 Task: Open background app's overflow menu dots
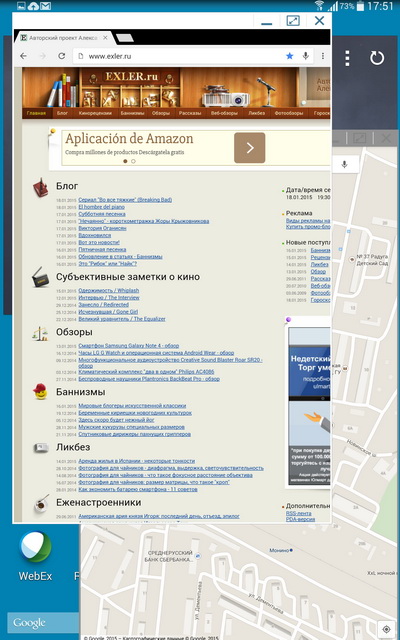pyautogui.click(x=347, y=58)
